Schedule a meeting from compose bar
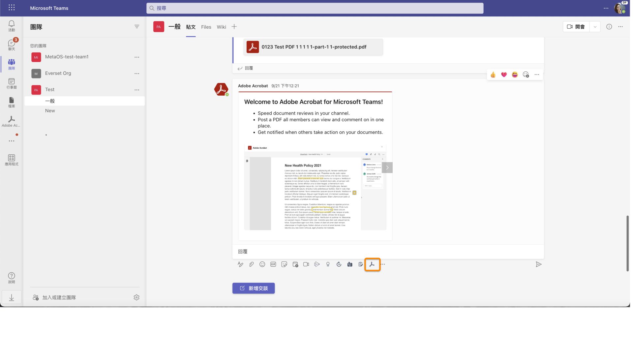This screenshot has height=364, width=633. point(295,264)
